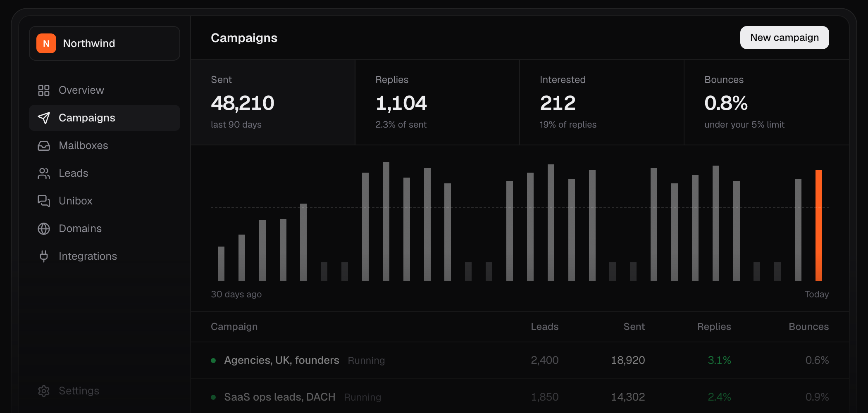Select Mailboxes in the sidebar
Image resolution: width=868 pixels, height=413 pixels.
pos(105,145)
